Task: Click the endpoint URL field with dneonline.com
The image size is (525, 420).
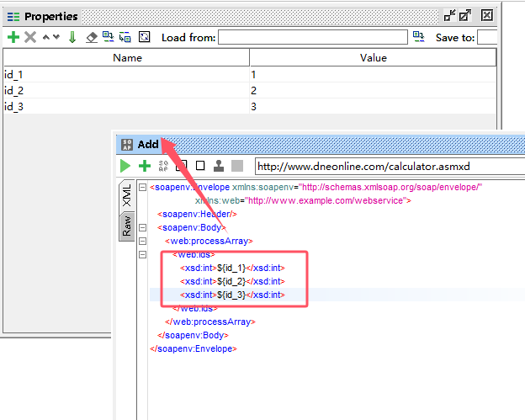Action: tap(390, 167)
